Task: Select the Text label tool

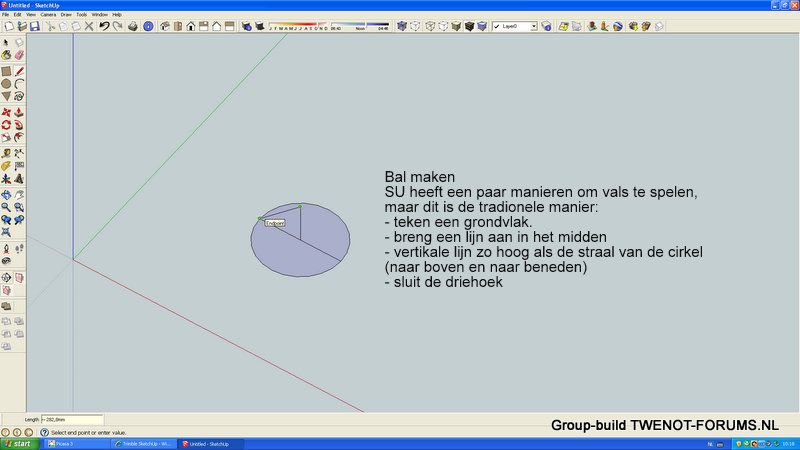Action: pyautogui.click(x=19, y=166)
